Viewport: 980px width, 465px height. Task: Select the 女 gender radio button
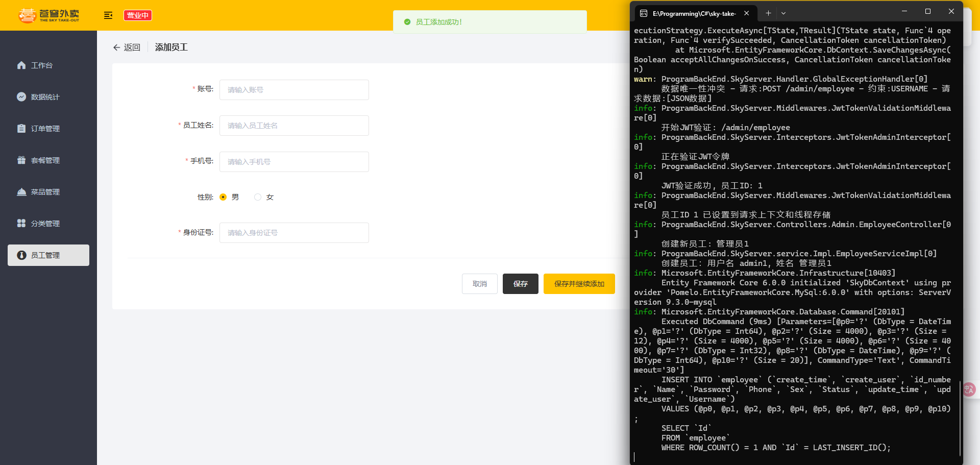[x=258, y=197]
